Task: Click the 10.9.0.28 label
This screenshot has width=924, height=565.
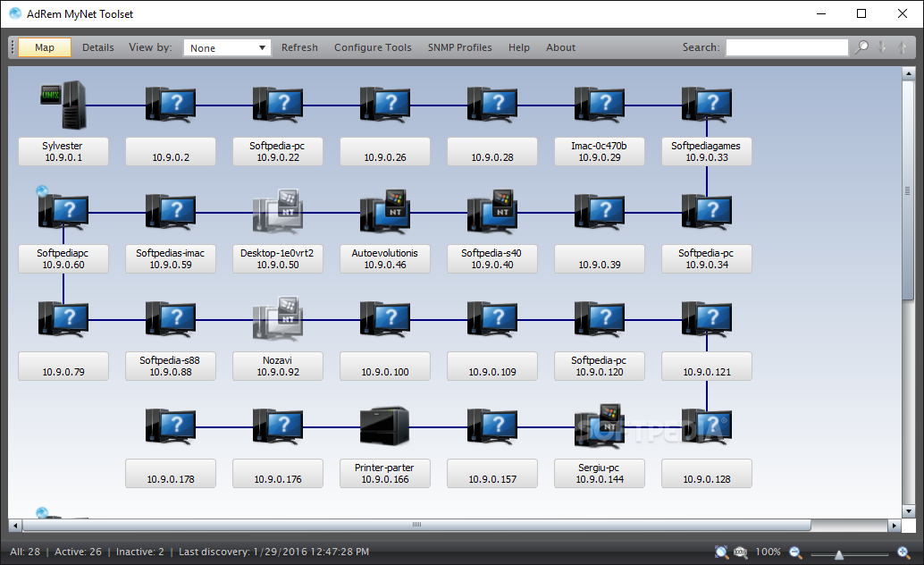Action: [x=492, y=152]
